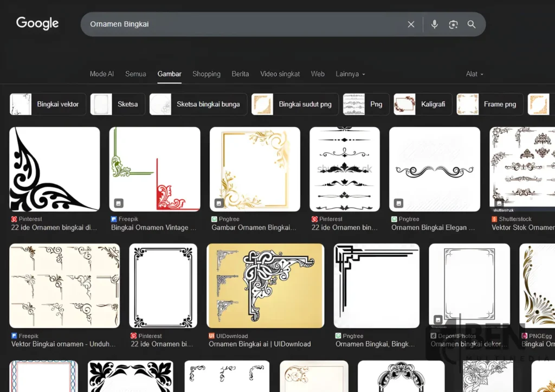555x392 pixels.
Task: Switch to the Shopping tab
Action: pos(206,74)
